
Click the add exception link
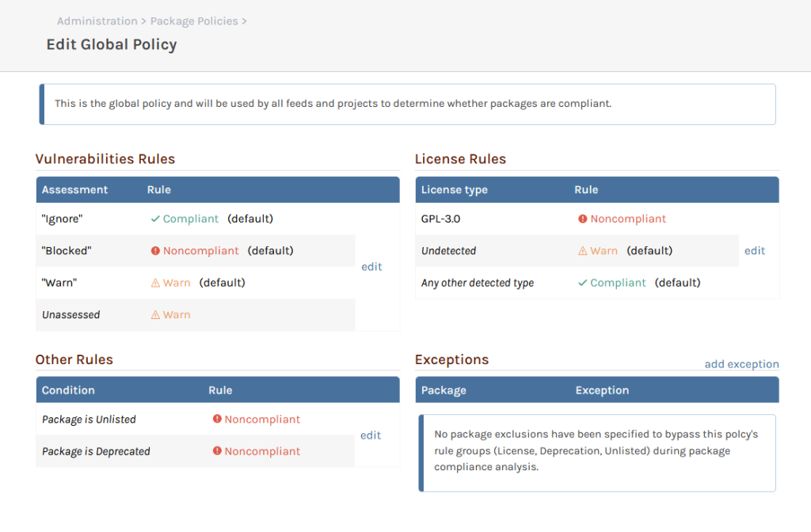click(741, 364)
